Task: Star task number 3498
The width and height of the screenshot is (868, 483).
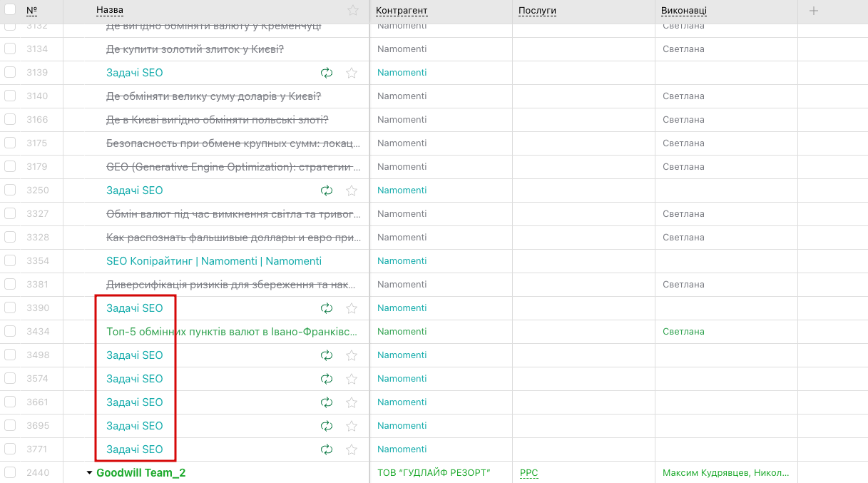Action: click(352, 355)
